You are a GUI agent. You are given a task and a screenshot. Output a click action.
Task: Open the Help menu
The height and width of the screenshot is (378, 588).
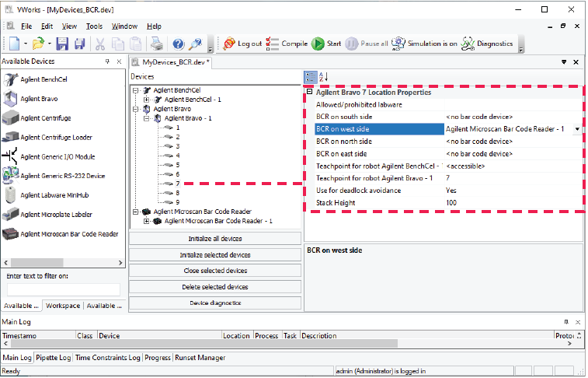click(x=154, y=26)
